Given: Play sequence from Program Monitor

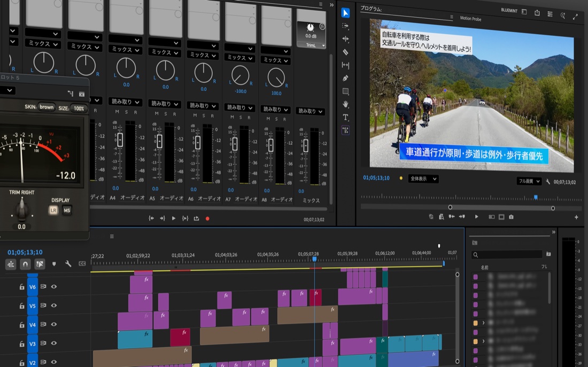Looking at the screenshot, I should coord(476,216).
